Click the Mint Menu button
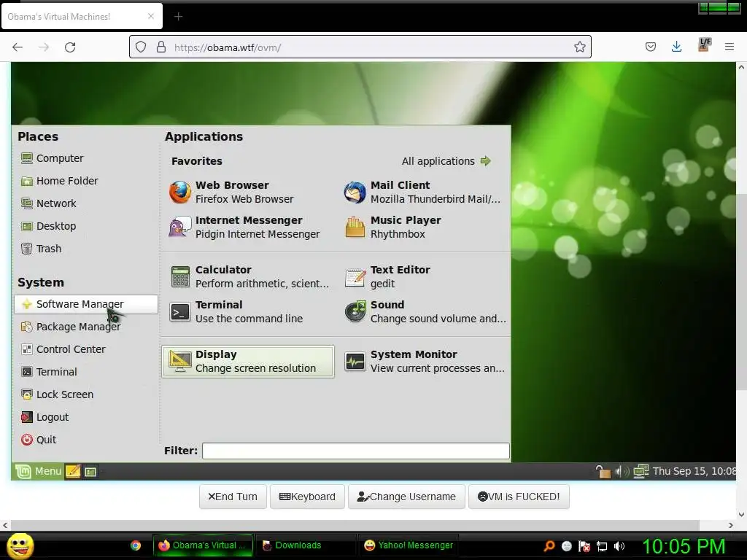Viewport: 747px width, 560px height. point(39,471)
